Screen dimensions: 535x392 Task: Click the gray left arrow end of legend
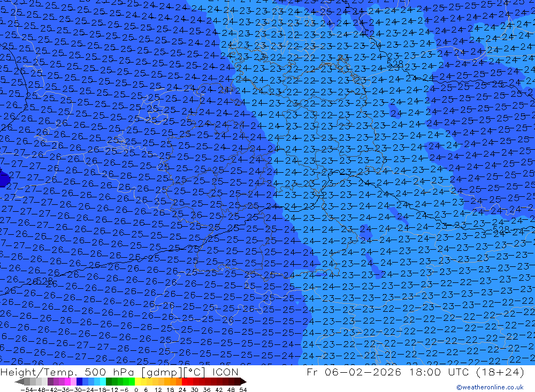(x=19, y=381)
